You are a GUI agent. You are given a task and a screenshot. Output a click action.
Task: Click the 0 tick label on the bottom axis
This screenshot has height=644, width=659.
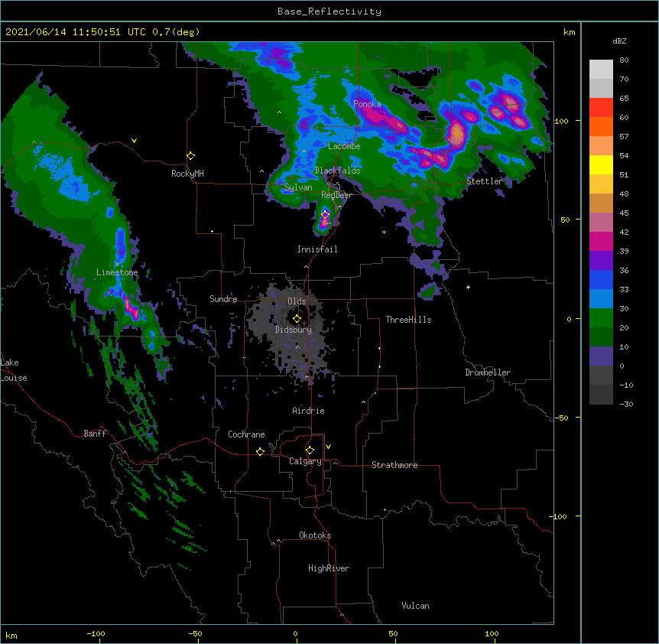295,633
